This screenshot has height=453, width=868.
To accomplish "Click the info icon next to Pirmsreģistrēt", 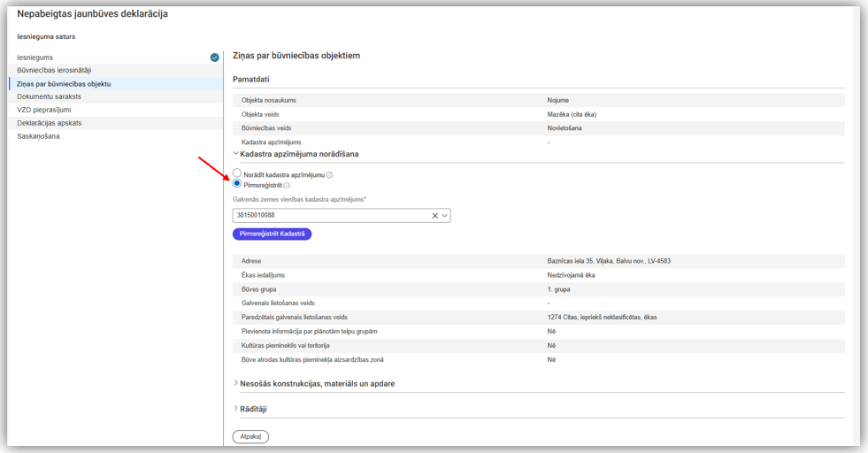I will [x=287, y=186].
